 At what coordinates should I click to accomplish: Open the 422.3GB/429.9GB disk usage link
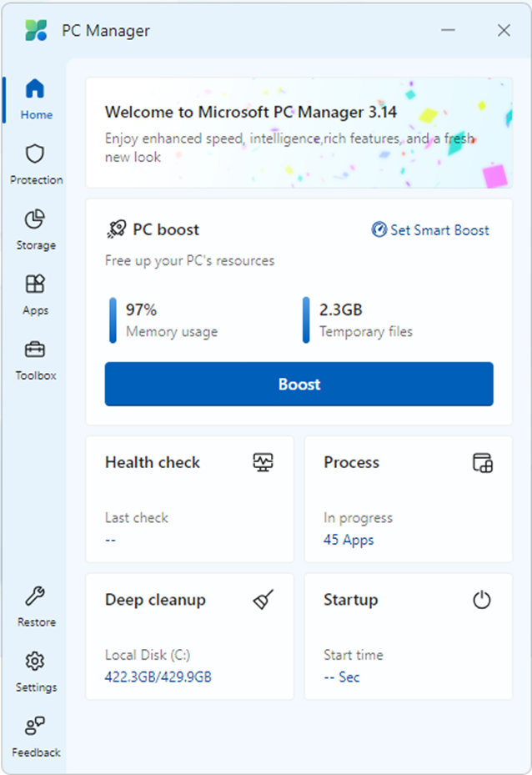point(158,677)
